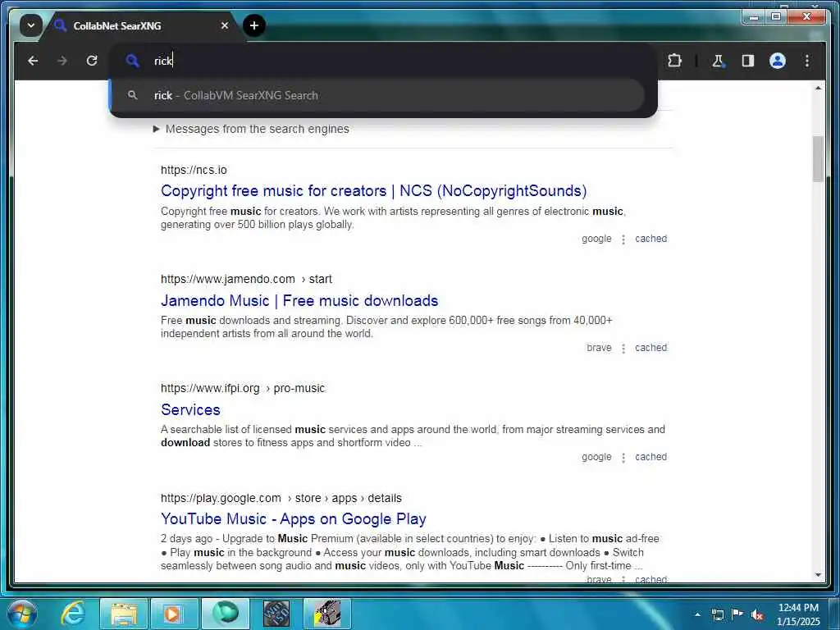Close the CollabNet SearXNG tab
840x630 pixels.
click(x=225, y=25)
